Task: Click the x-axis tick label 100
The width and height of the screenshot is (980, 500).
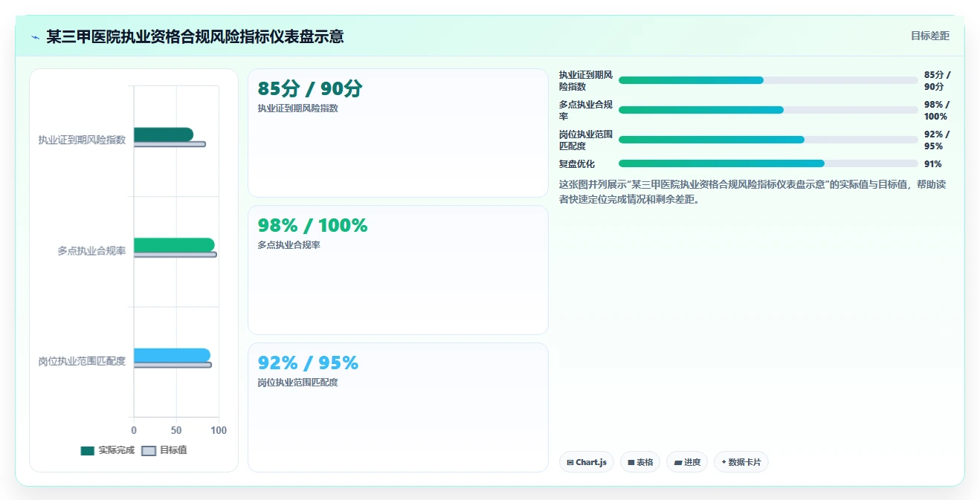Action: [219, 430]
